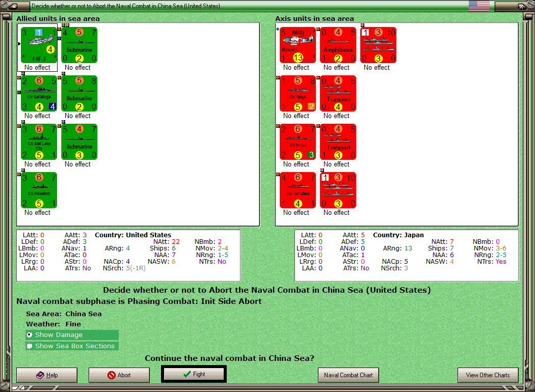Click the Country: Japan label
The height and width of the screenshot is (392, 535).
tap(398, 235)
